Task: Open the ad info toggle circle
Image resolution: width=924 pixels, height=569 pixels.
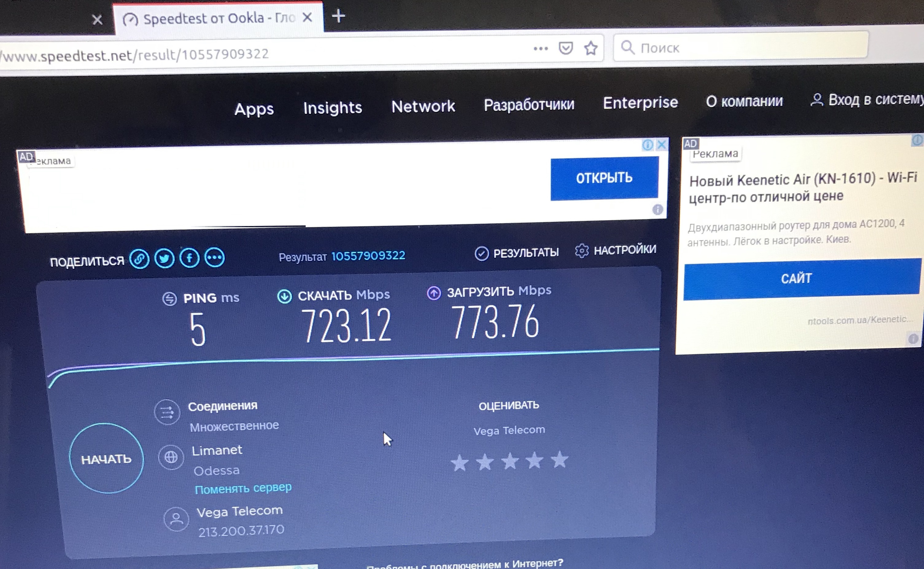Action: pos(648,145)
